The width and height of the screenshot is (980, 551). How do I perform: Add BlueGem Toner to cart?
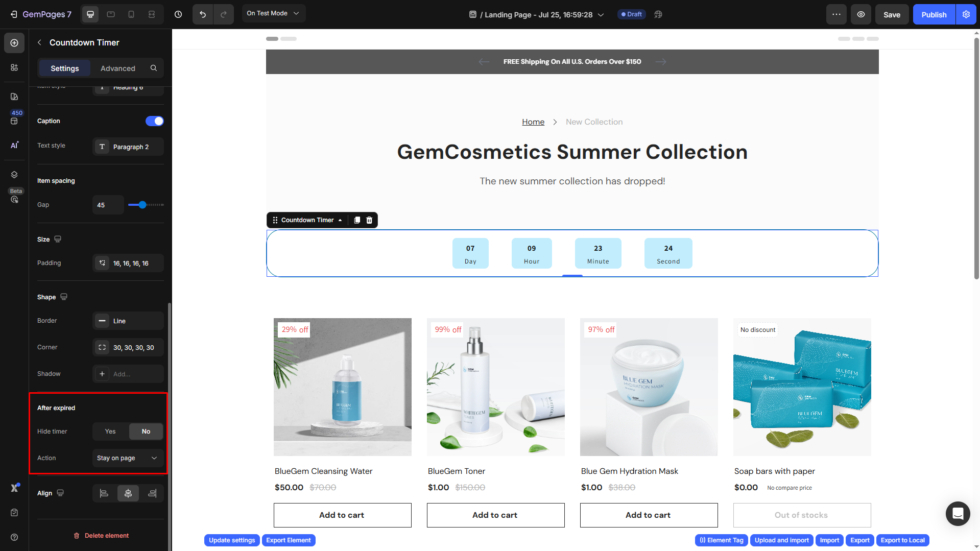click(x=495, y=515)
